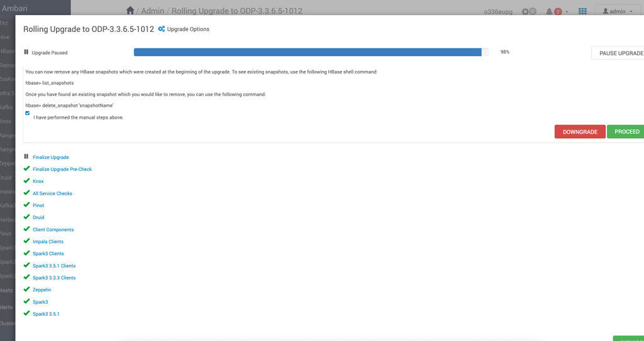The image size is (644, 341).
Task: Click green checkmark beside Zeppelin
Action: point(26,290)
